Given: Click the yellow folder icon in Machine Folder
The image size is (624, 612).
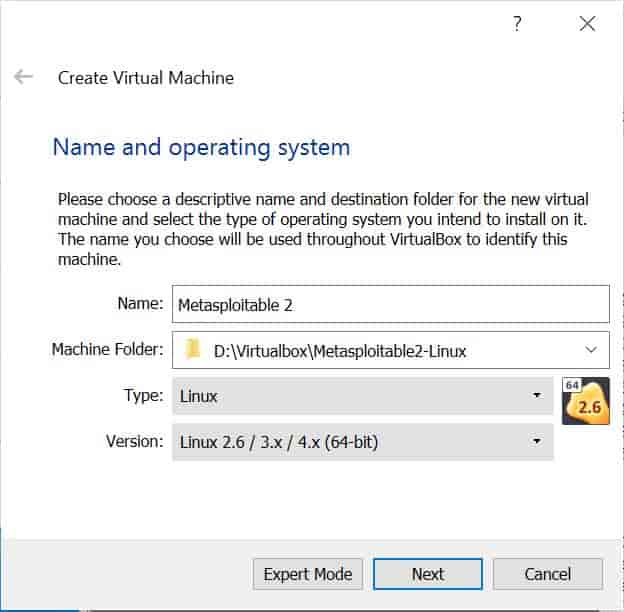Looking at the screenshot, I should [x=193, y=350].
